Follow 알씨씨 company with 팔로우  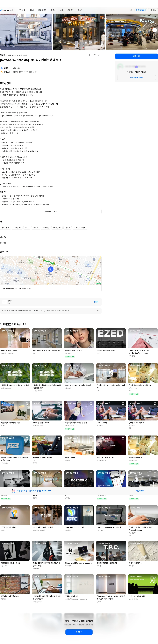click(x=96, y=302)
